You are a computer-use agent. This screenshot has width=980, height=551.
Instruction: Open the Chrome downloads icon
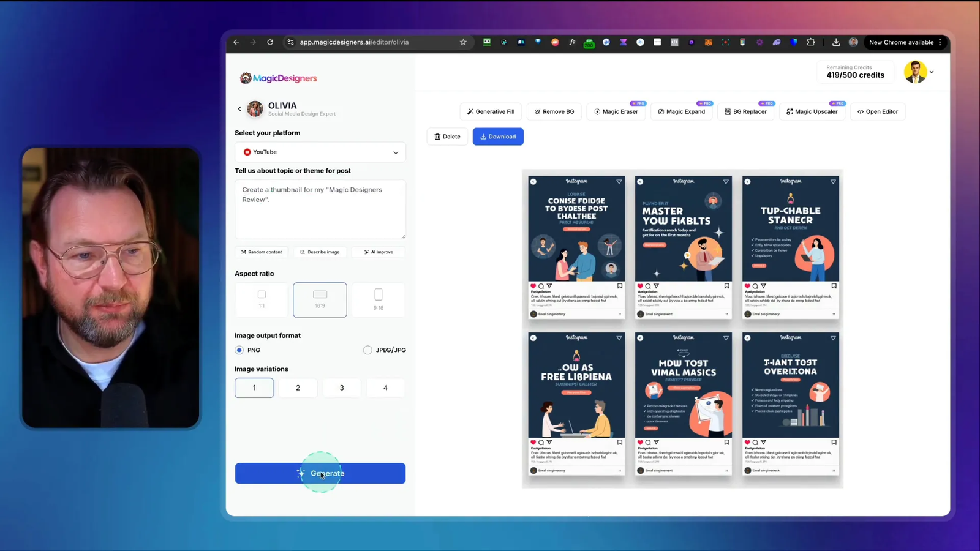point(836,42)
